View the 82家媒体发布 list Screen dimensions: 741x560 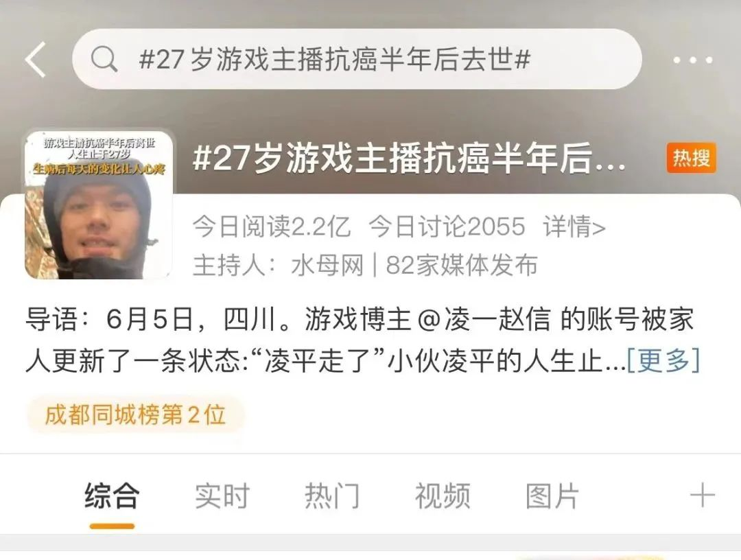462,265
